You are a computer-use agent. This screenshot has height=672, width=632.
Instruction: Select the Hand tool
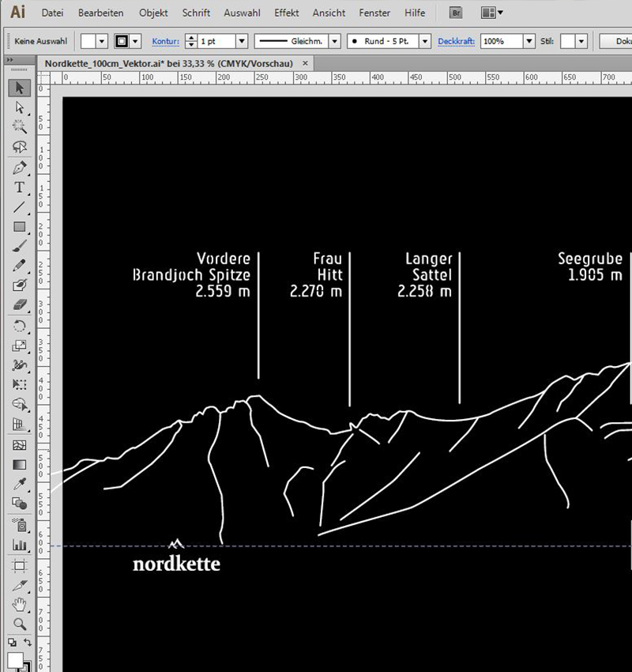(x=19, y=605)
